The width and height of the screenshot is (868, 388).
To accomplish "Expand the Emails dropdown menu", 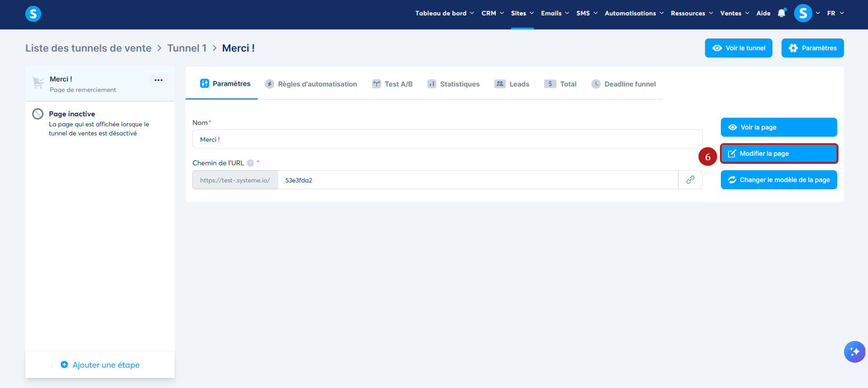I will pos(555,13).
